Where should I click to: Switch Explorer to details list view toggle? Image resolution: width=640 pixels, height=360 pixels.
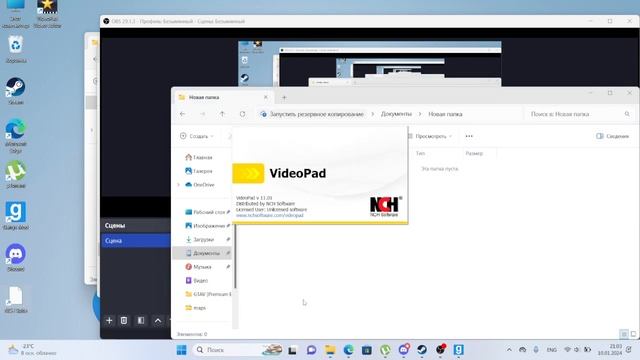[x=624, y=334]
